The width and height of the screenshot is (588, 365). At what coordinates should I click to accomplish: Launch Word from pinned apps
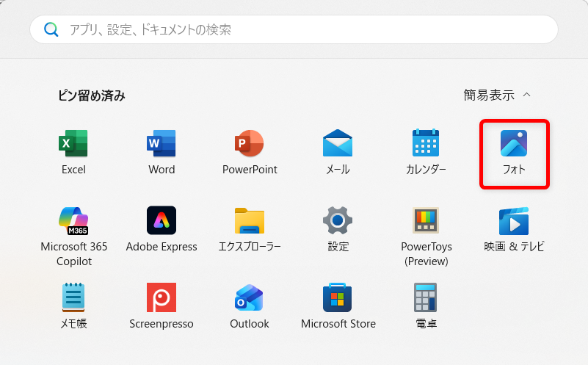pos(161,152)
